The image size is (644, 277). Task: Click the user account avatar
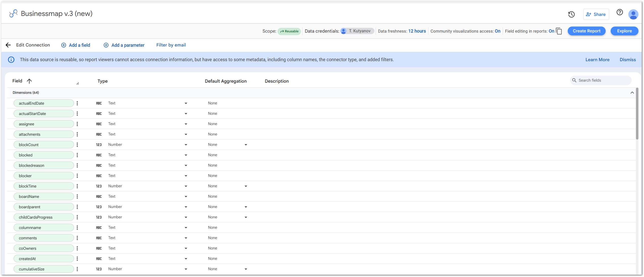coord(633,14)
